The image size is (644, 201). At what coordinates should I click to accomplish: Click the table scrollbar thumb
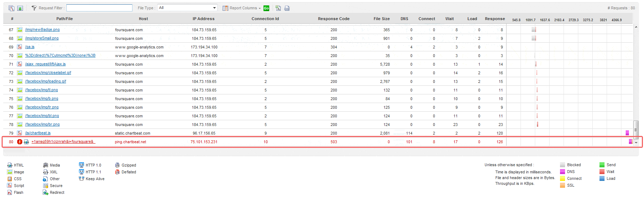636,130
